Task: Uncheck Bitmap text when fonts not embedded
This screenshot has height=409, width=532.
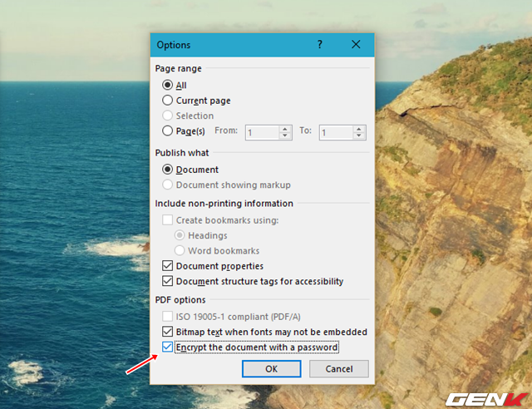Action: point(168,332)
